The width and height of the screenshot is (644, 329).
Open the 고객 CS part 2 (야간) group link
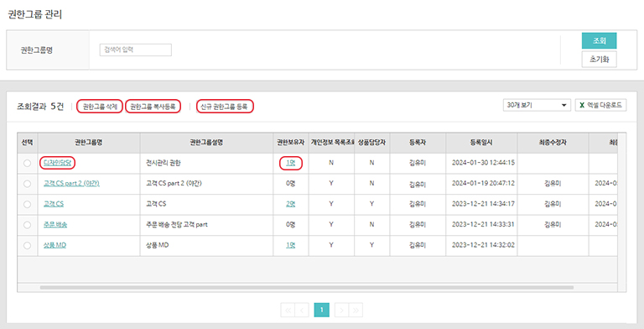coord(71,184)
